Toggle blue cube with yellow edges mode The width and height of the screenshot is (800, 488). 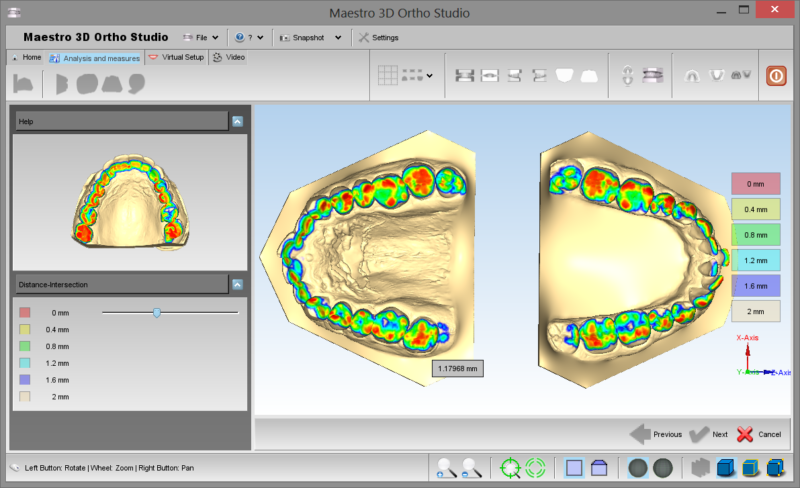coord(751,468)
